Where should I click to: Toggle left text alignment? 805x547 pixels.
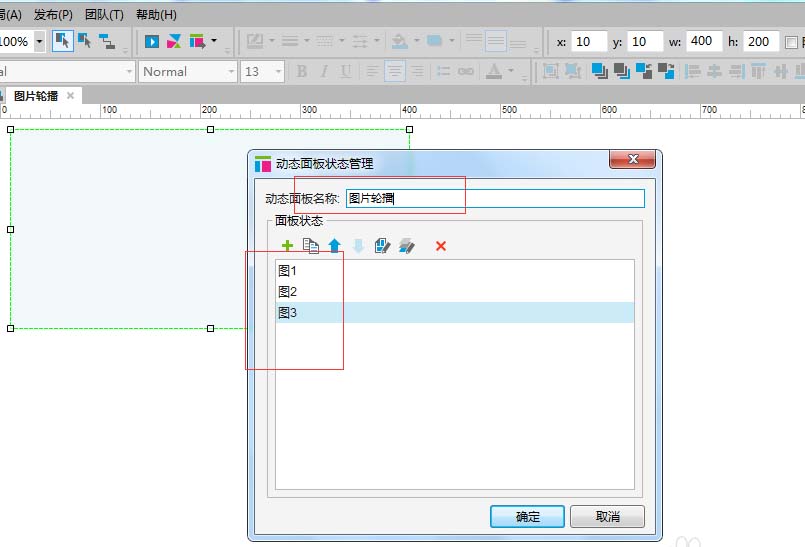(x=373, y=71)
